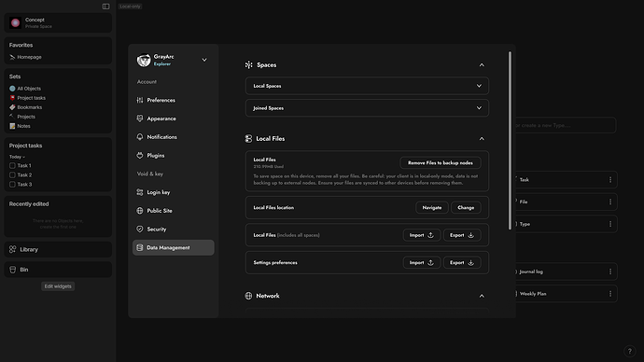644x362 pixels.
Task: Open the Journal log type row
Action: point(566,271)
